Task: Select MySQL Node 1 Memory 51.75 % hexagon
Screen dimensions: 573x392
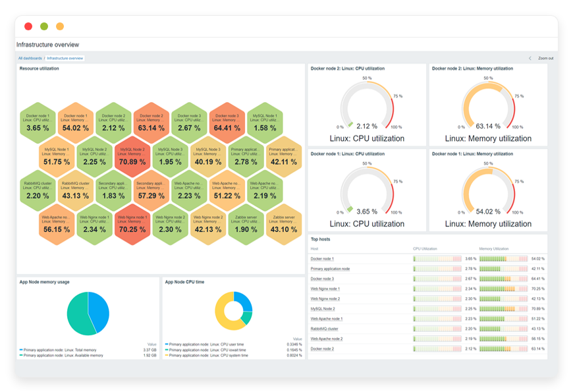Action: point(57,157)
